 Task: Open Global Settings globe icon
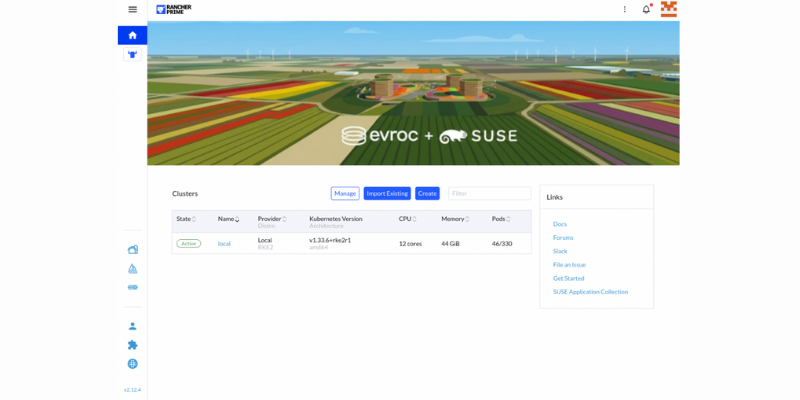[132, 364]
